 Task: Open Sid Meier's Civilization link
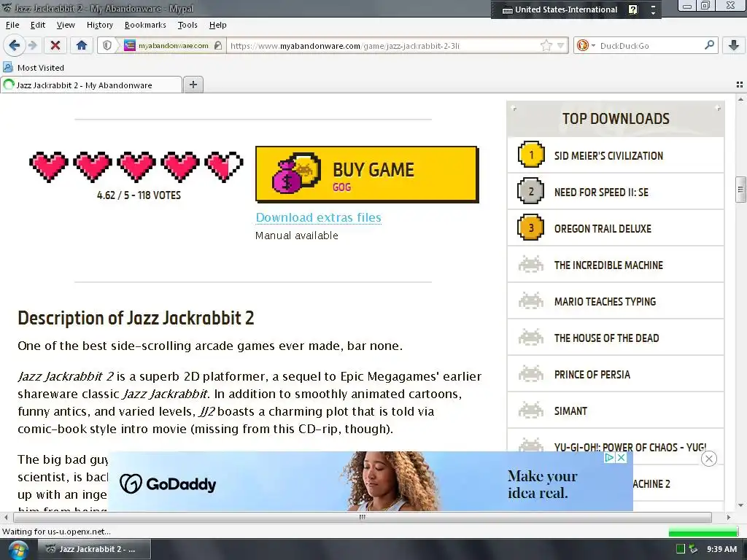pyautogui.click(x=608, y=156)
